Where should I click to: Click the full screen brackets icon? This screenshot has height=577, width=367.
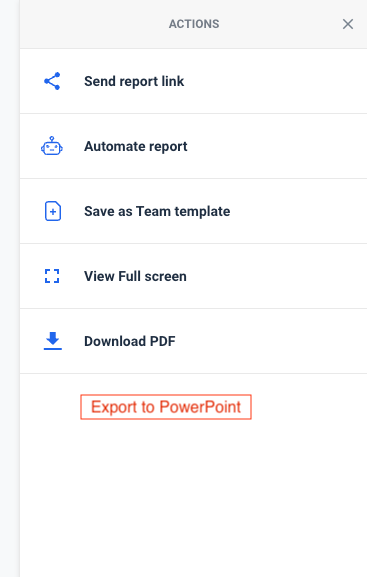(x=52, y=276)
